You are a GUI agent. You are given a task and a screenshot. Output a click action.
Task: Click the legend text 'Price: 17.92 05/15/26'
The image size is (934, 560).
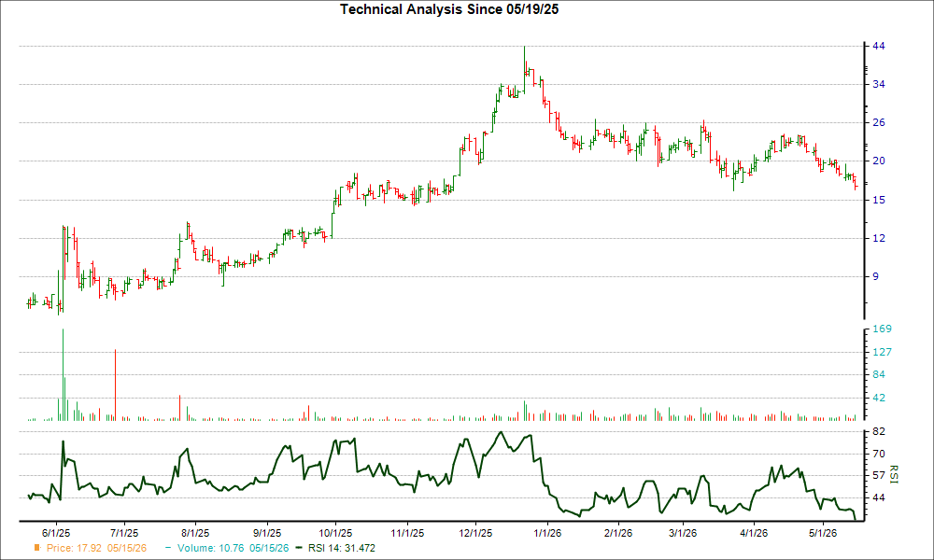pyautogui.click(x=96, y=548)
